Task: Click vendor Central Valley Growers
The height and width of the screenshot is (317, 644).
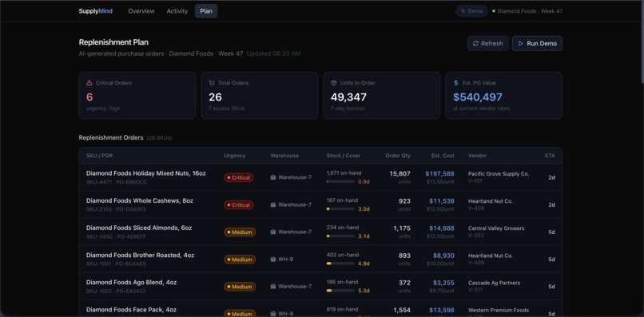Action: (x=496, y=228)
